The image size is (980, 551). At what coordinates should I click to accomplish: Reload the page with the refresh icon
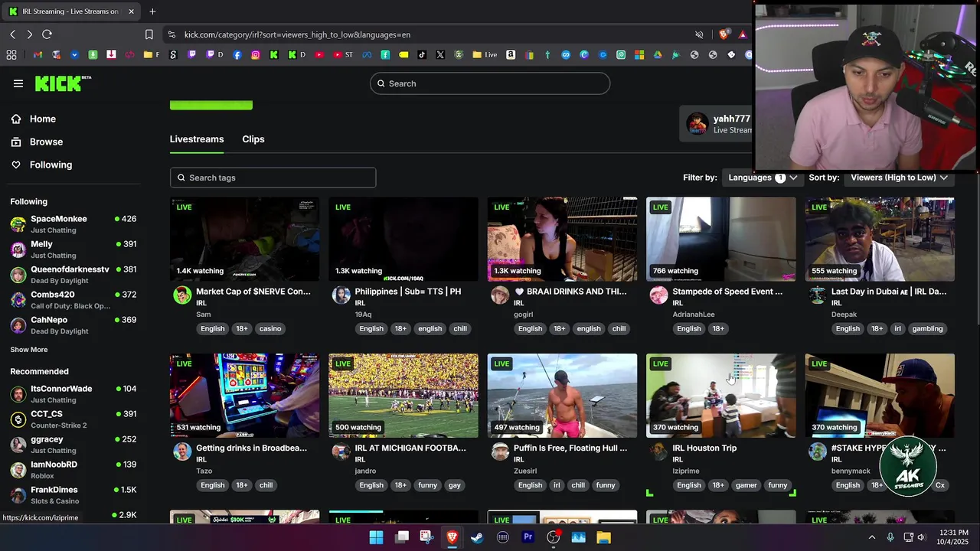click(47, 34)
